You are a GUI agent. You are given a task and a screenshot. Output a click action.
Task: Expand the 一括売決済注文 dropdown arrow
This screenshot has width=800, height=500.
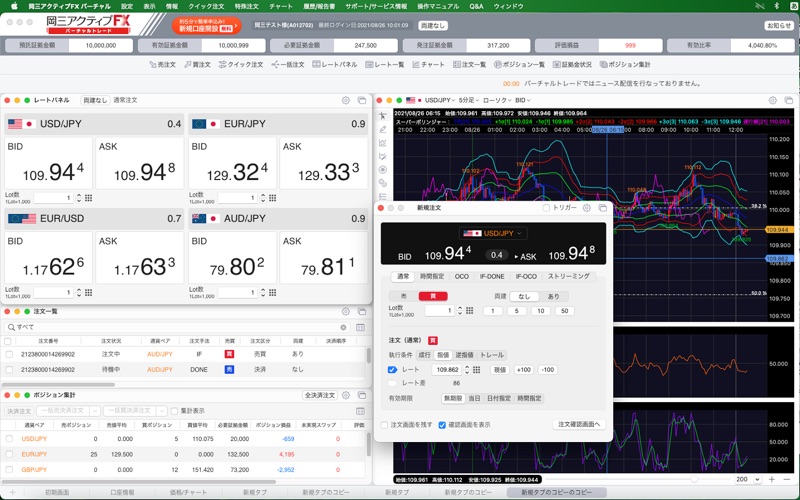95,411
